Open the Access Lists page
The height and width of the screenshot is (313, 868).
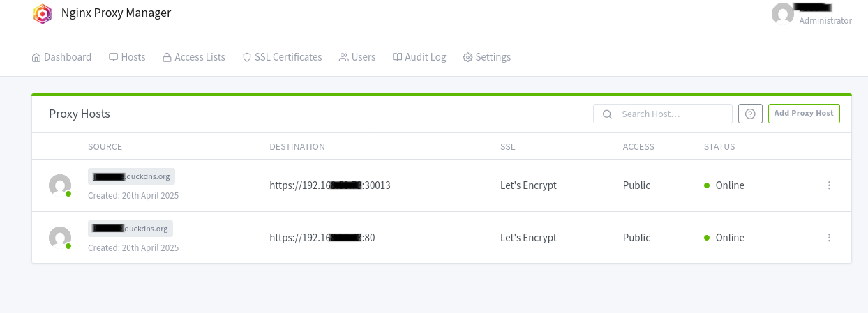pyautogui.click(x=193, y=57)
